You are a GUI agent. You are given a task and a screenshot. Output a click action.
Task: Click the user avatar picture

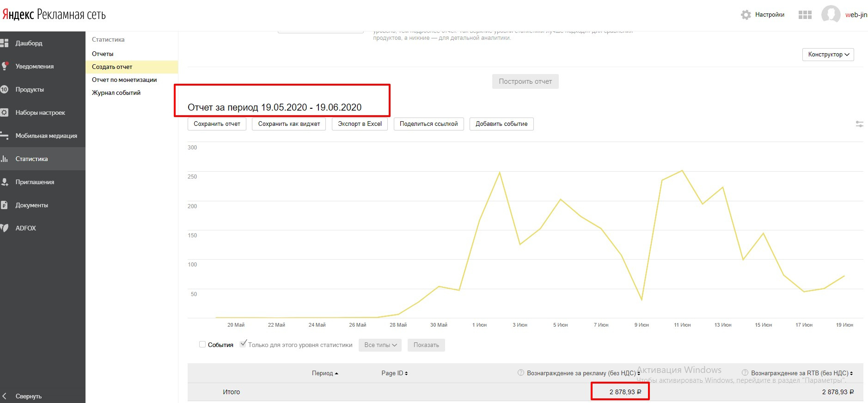click(x=831, y=15)
